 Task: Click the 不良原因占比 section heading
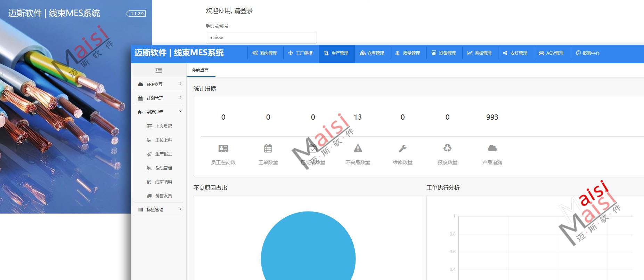point(210,187)
